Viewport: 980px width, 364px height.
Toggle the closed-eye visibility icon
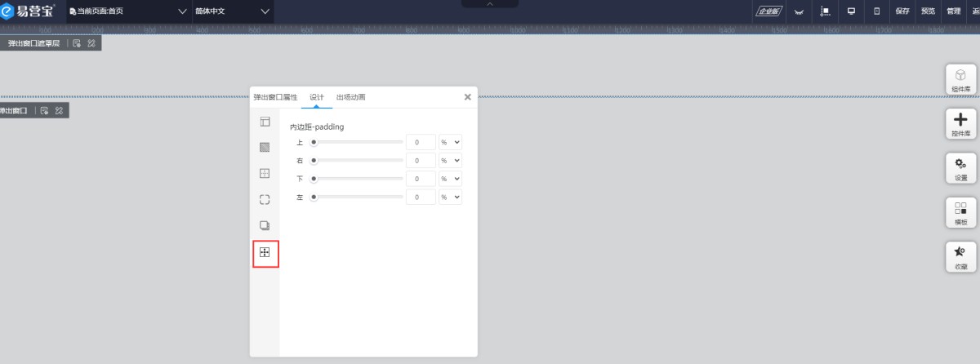click(800, 11)
